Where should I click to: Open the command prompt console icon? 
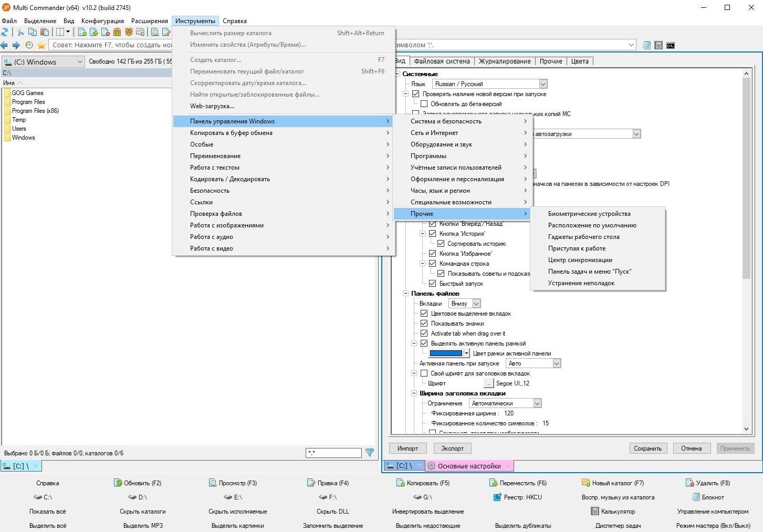[x=671, y=45]
